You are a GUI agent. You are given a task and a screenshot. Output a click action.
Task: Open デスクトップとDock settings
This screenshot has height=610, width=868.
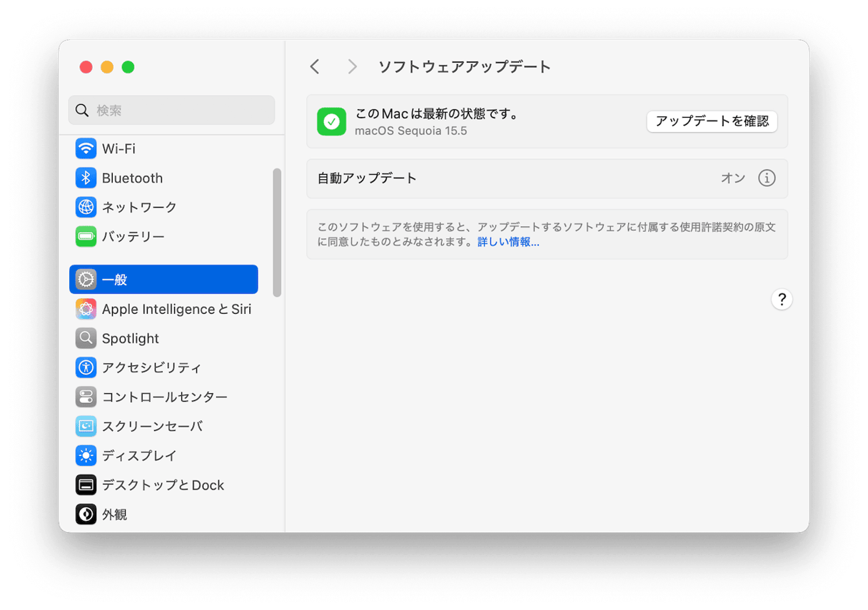(163, 485)
